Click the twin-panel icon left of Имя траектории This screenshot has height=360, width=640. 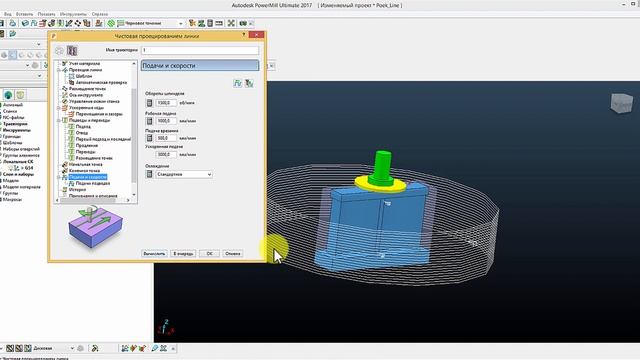[72, 51]
